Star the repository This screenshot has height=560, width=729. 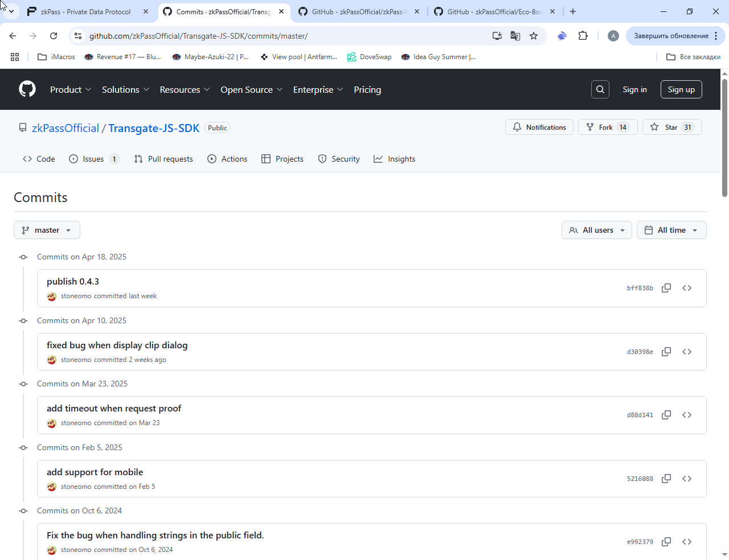point(672,127)
